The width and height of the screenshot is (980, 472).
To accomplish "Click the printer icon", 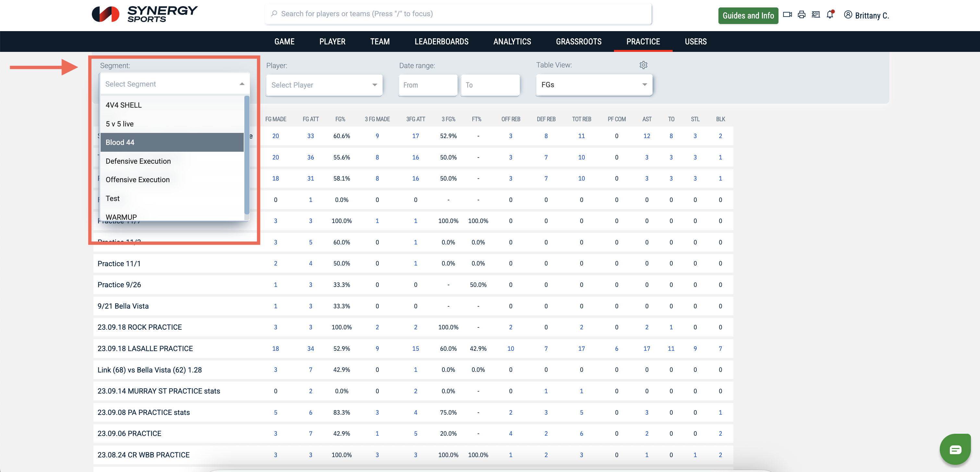I will pos(802,15).
